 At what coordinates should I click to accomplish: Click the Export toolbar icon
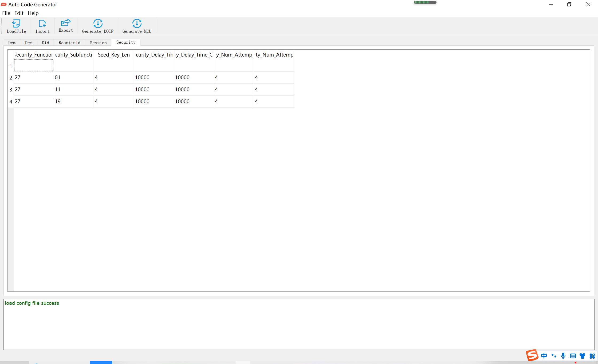click(x=66, y=26)
